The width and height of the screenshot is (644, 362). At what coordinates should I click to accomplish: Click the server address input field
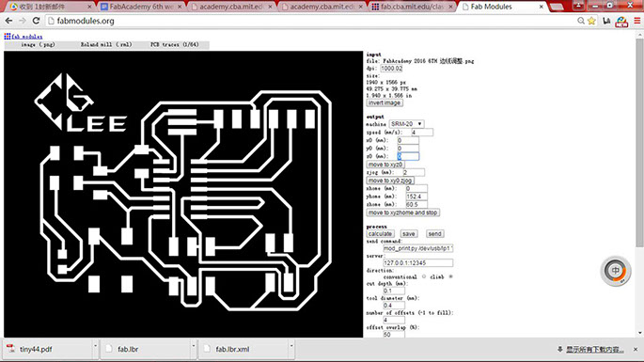point(418,262)
